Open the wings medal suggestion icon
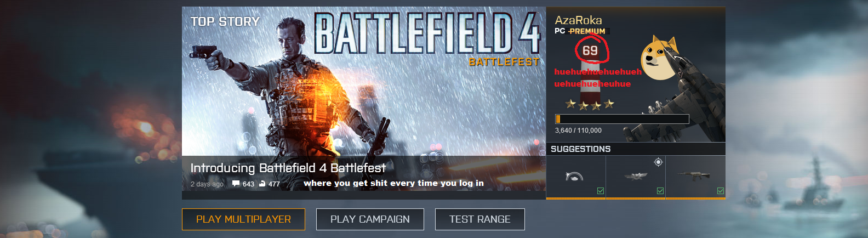 [636, 176]
